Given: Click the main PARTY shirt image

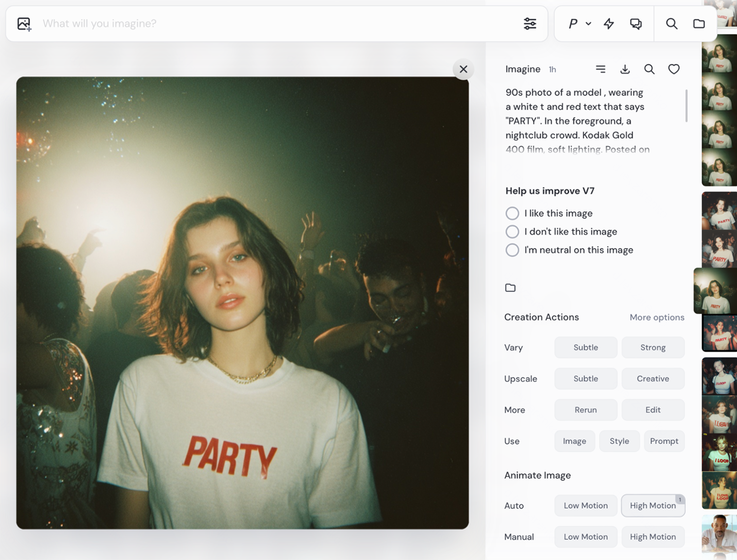Looking at the screenshot, I should [x=242, y=303].
